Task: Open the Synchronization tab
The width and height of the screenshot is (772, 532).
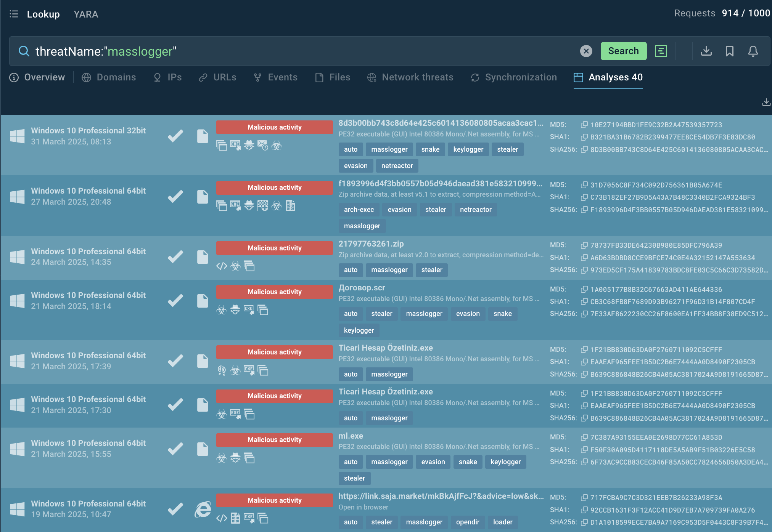Action: click(514, 77)
